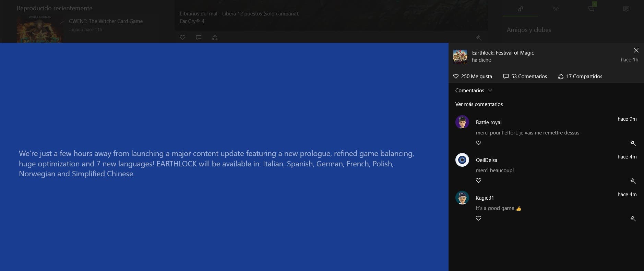Like OeilDelsa's comment

coord(479,181)
